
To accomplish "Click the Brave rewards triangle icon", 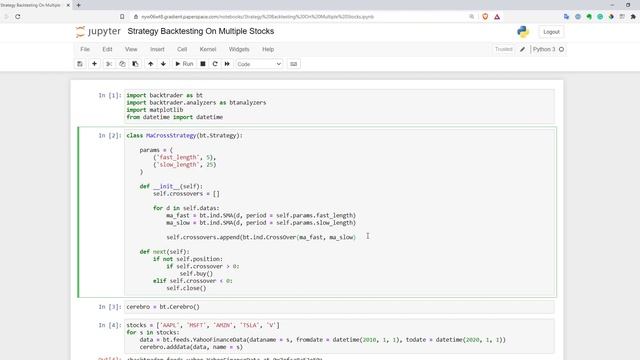I will point(497,17).
